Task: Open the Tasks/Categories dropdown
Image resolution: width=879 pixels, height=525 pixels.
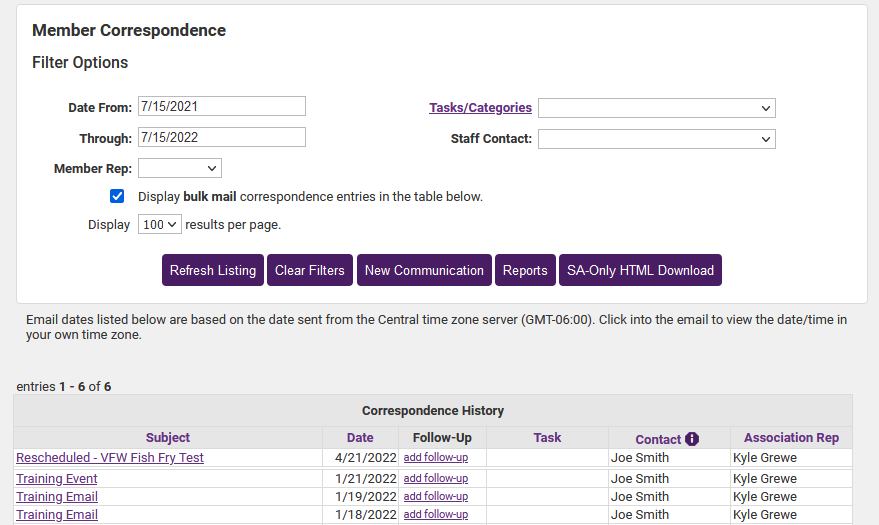Action: 656,108
